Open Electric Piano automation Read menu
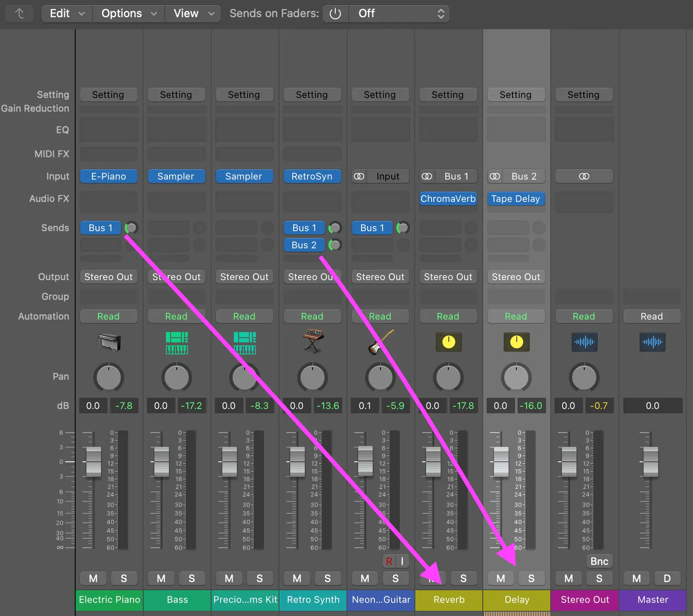The height and width of the screenshot is (616, 693). coord(109,316)
